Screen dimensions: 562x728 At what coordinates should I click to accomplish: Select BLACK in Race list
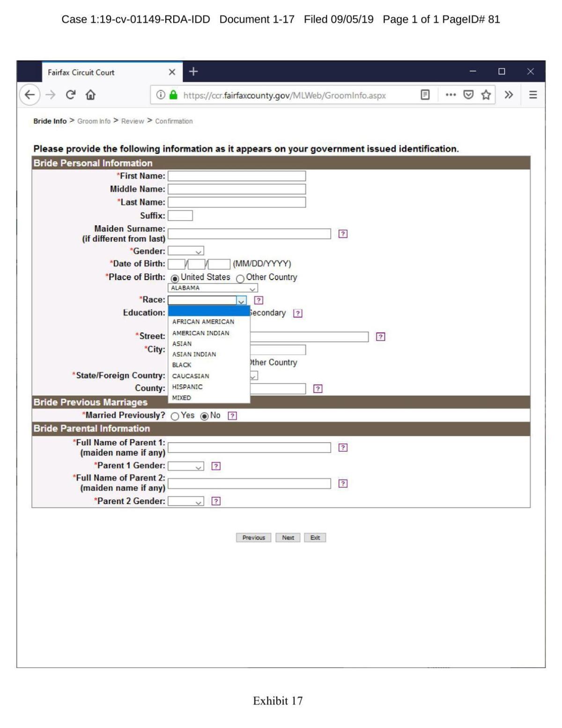pos(209,365)
